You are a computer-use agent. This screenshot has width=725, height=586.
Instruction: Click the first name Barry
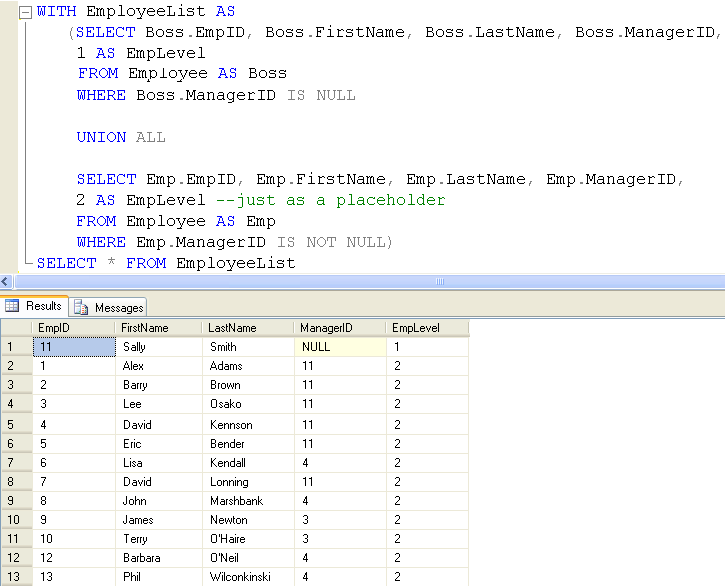135,385
